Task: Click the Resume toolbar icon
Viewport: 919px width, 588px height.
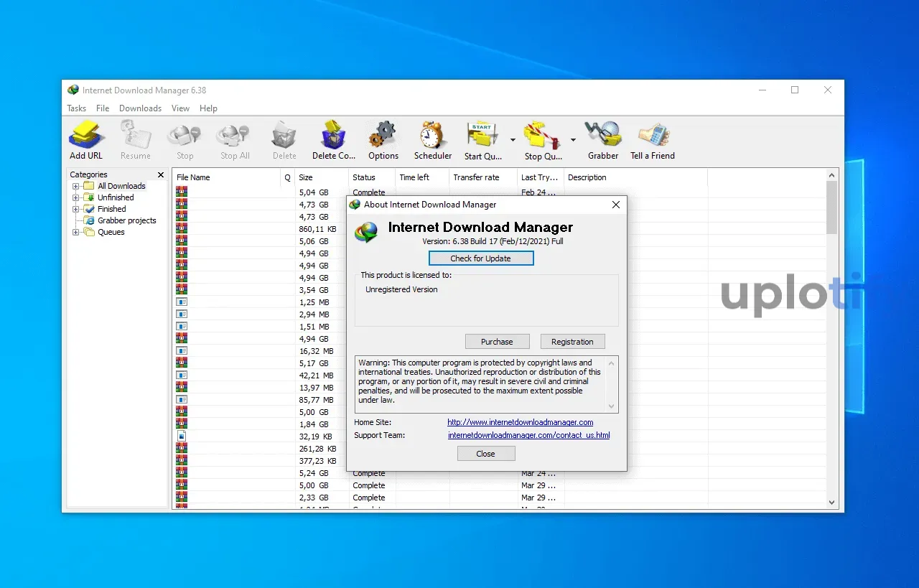Action: coord(136,136)
